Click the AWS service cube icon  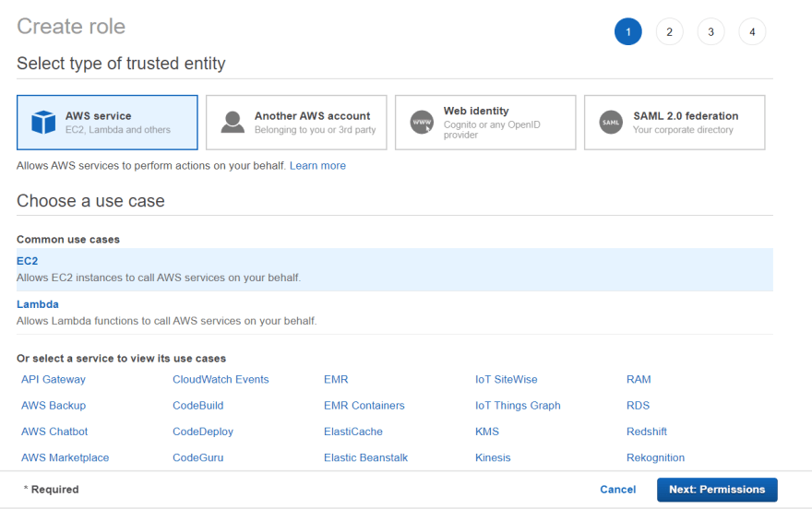[x=43, y=123]
